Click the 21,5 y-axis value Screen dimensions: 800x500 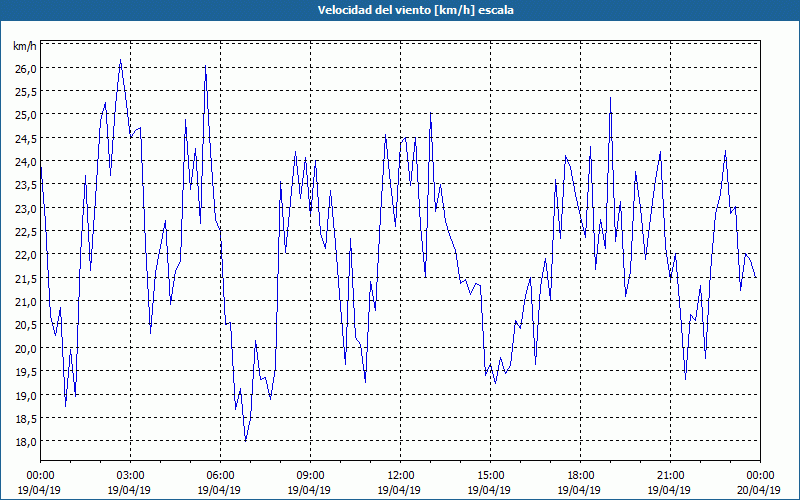26,279
